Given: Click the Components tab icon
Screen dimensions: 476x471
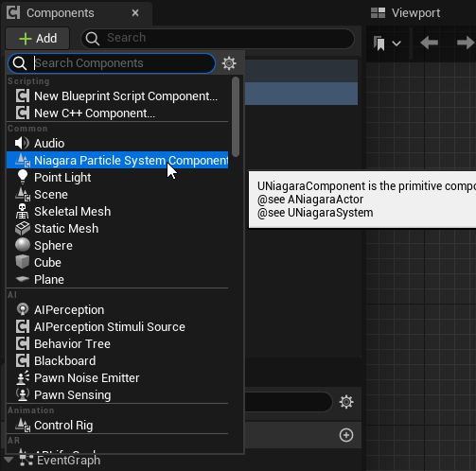Looking at the screenshot, I should point(13,13).
